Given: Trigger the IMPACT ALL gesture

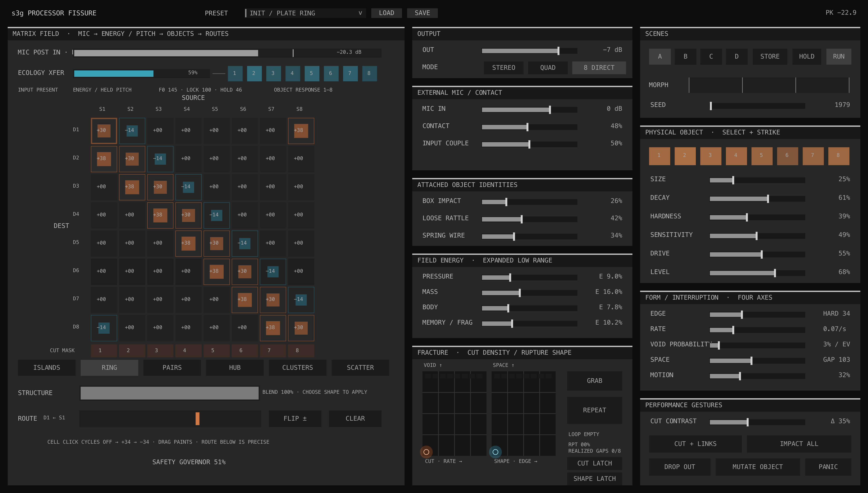Looking at the screenshot, I should pyautogui.click(x=799, y=444).
